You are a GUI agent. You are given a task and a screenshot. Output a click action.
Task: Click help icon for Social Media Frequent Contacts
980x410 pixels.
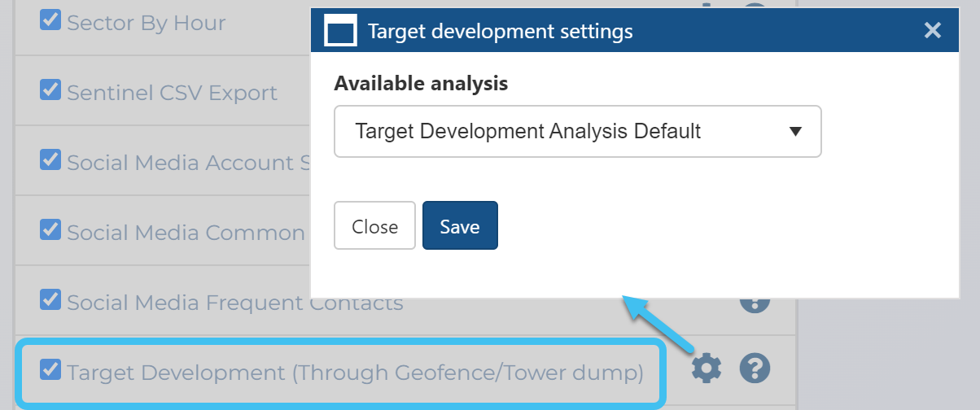click(755, 304)
